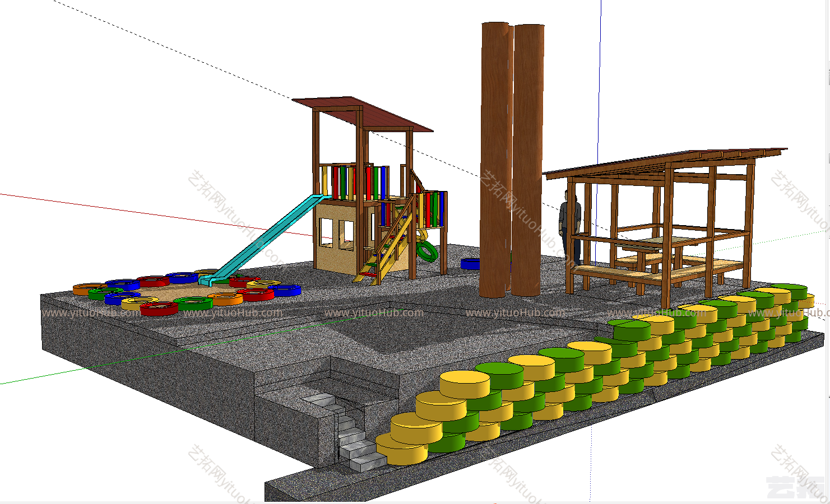Click the yellow ladder of the play tower
The height and width of the screenshot is (504, 830).
[x=387, y=247]
